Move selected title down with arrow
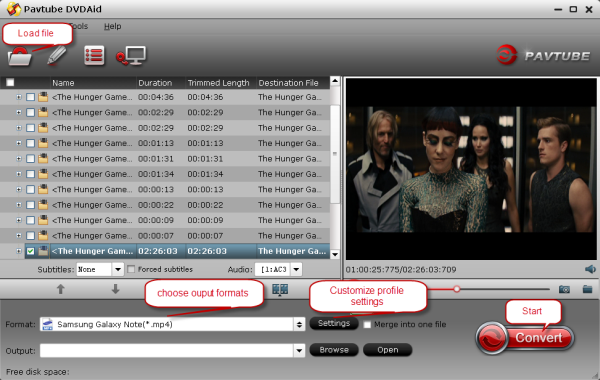Image resolution: width=600 pixels, height=380 pixels. pyautogui.click(x=115, y=289)
